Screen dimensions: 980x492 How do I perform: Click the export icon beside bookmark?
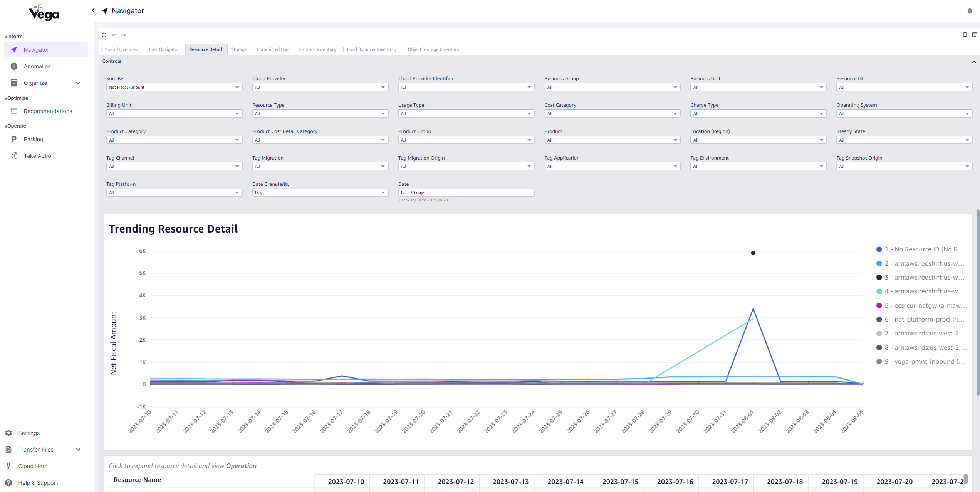coord(975,35)
